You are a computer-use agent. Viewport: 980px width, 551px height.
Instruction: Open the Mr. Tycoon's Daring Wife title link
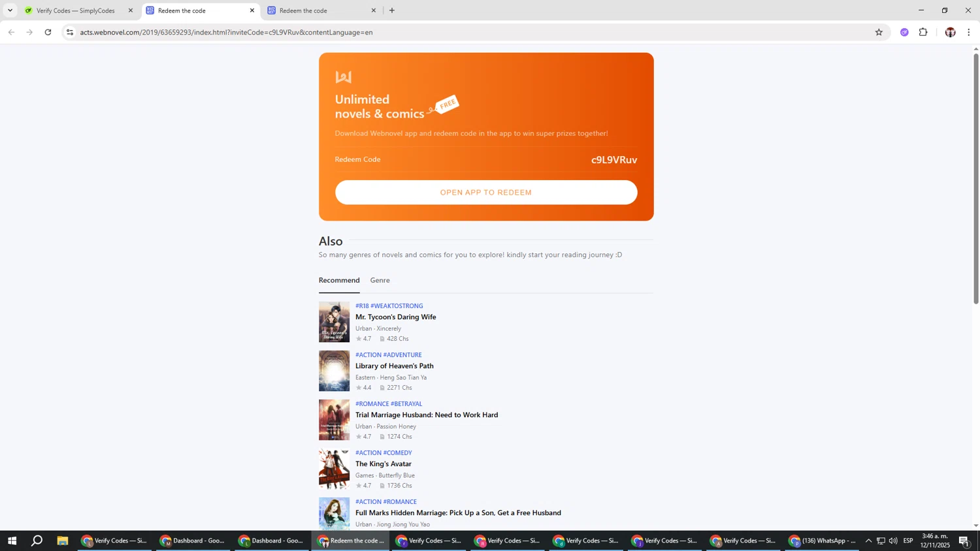[x=395, y=317]
